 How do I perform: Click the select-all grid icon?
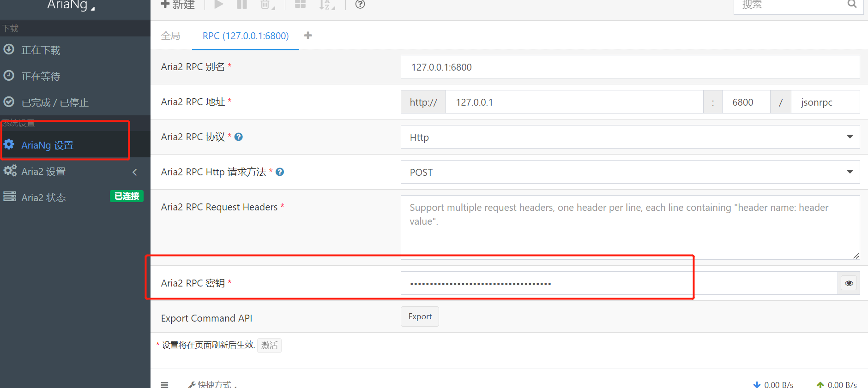[300, 4]
